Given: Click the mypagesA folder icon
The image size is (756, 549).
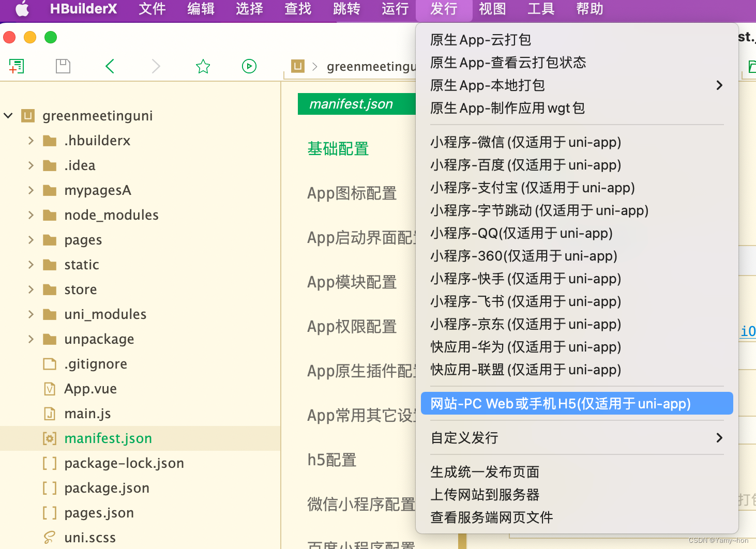Looking at the screenshot, I should click(50, 190).
